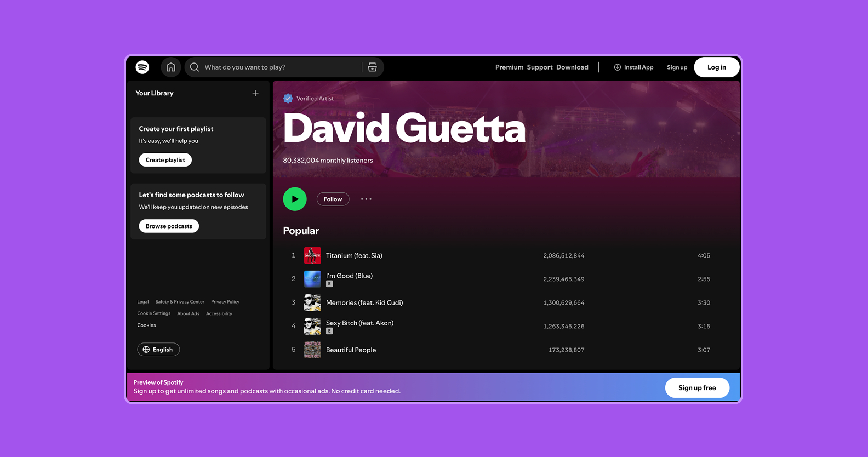This screenshot has width=868, height=457.
Task: Click Install App
Action: pos(633,67)
